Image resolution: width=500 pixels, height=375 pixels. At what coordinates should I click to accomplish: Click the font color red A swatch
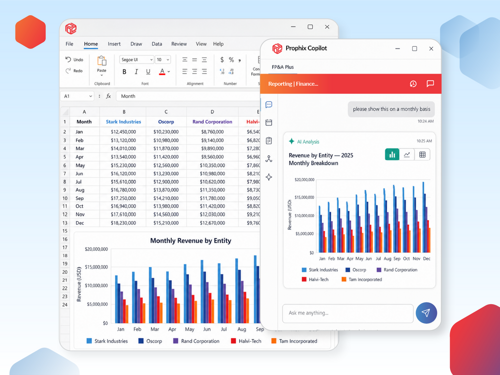[162, 72]
